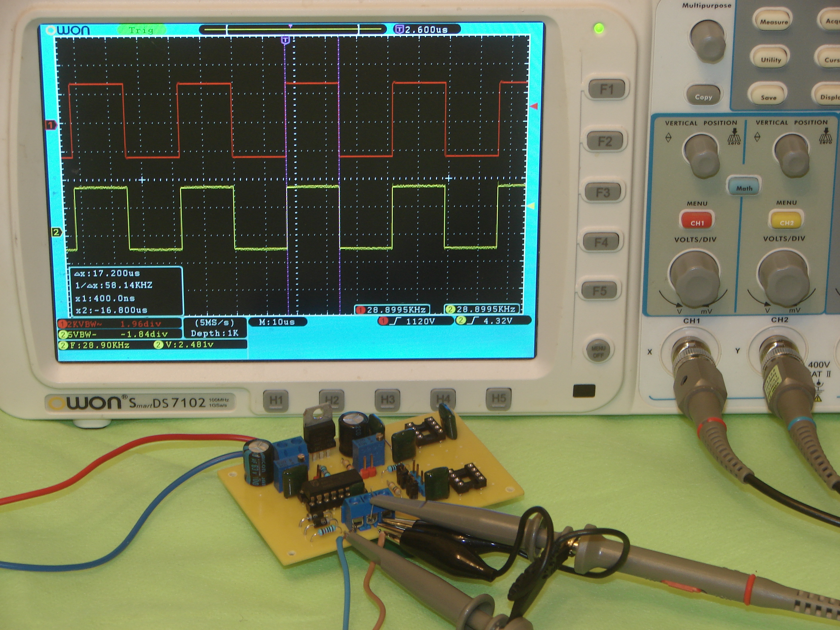
Task: Select CH1 28.8995KHz frequency counter
Action: (x=393, y=310)
